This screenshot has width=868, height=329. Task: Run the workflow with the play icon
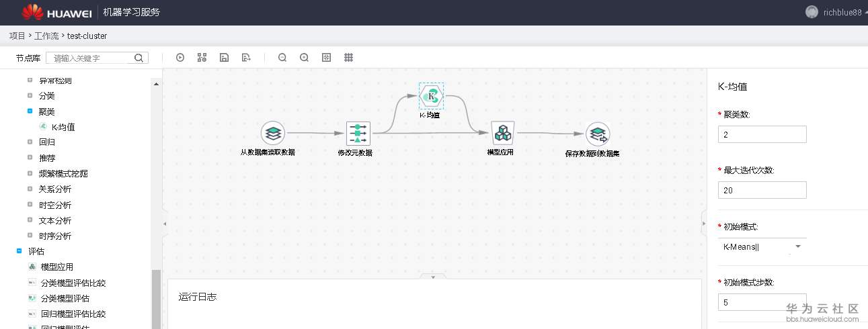180,58
